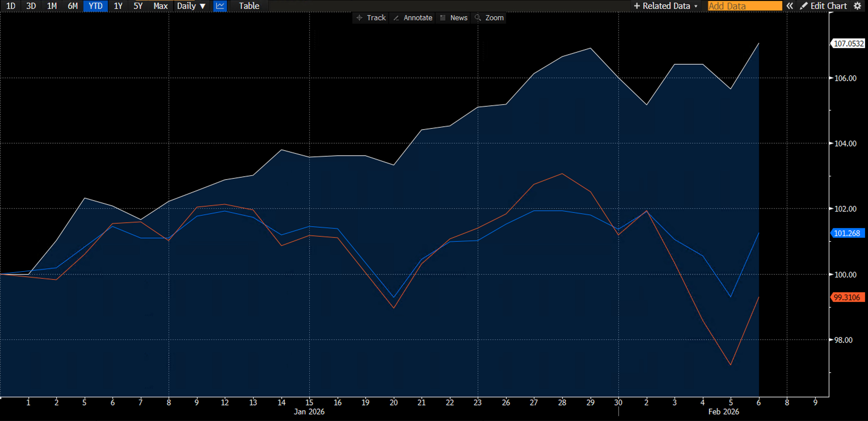Open the Daily periodicity dropdown
Viewport: 868px width, 421px height.
(x=191, y=6)
